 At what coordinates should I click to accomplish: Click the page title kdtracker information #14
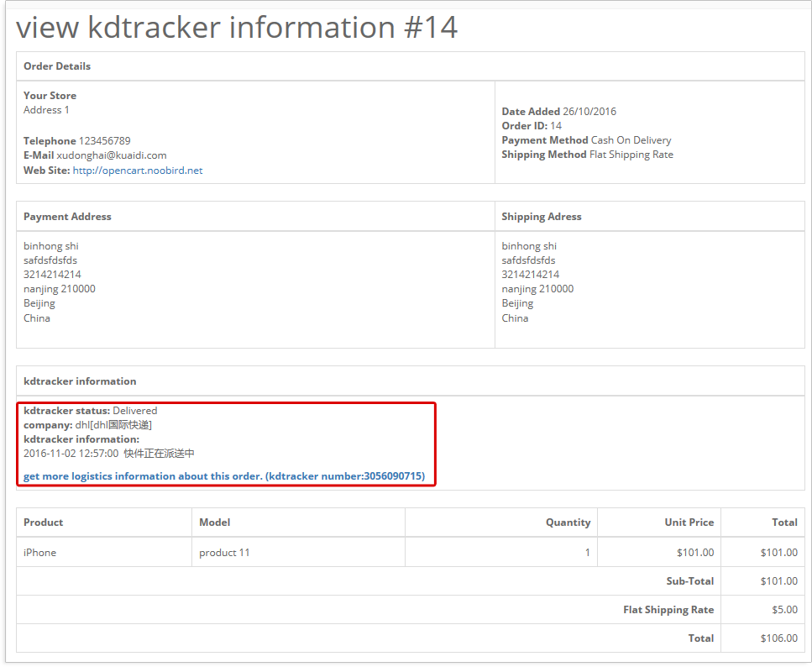[x=237, y=27]
